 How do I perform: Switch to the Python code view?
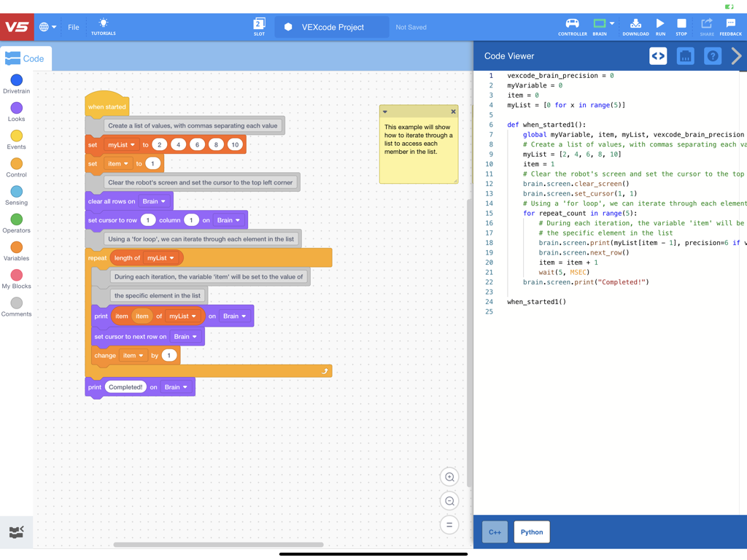[531, 532]
